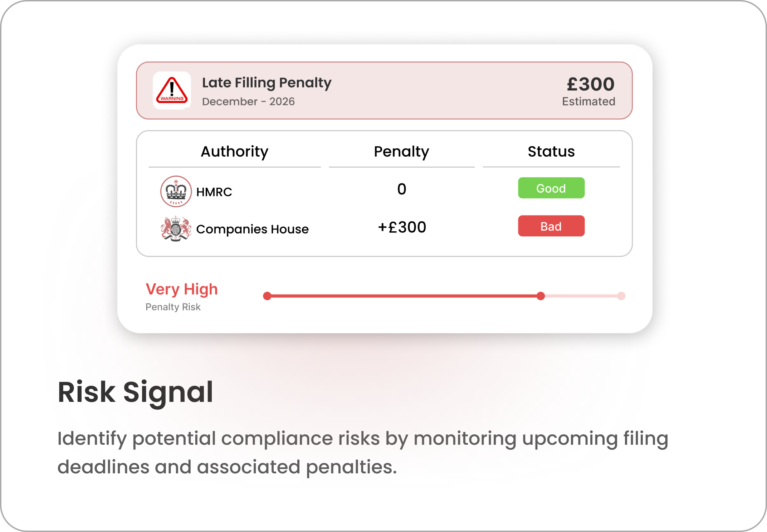Click the HMRC crown logo
Image resolution: width=767 pixels, height=532 pixels.
176,191
